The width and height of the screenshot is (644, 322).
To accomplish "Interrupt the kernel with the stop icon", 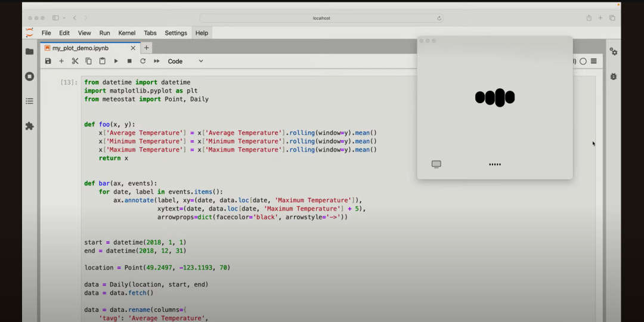I will pos(129,61).
